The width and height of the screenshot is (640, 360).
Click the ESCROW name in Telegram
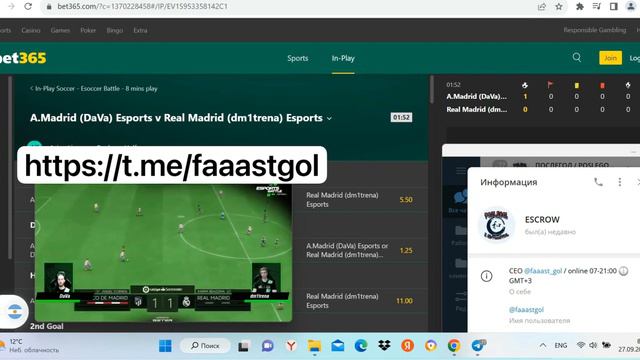point(542,220)
